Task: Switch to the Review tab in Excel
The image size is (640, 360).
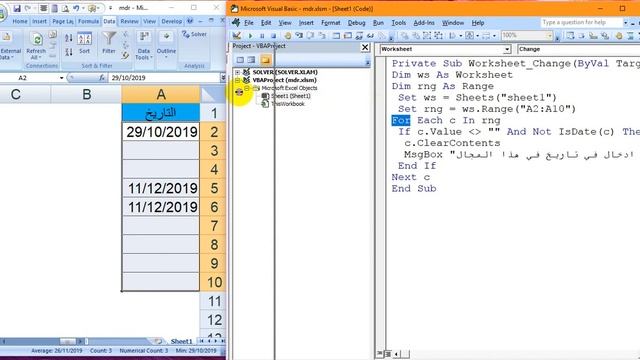Action: (129, 21)
